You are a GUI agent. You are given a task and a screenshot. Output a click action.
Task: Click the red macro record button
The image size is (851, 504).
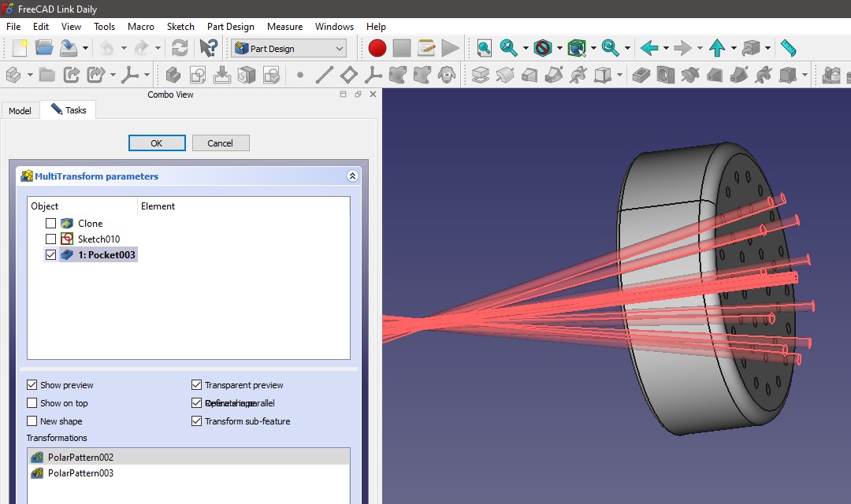click(377, 48)
